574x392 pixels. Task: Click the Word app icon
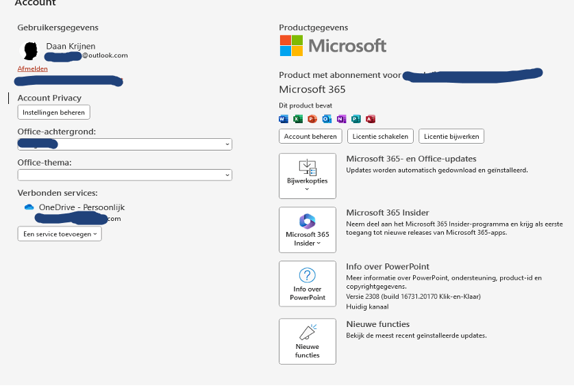point(284,119)
